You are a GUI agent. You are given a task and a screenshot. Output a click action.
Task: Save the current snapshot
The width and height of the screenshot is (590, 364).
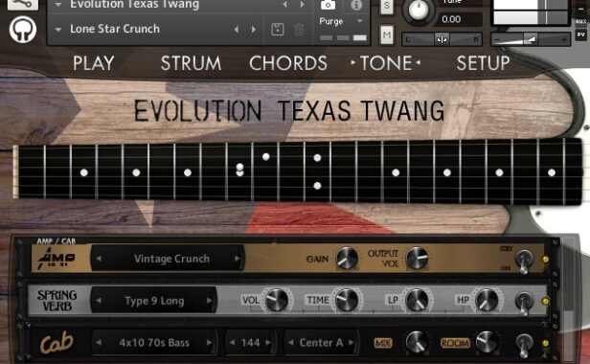(278, 29)
